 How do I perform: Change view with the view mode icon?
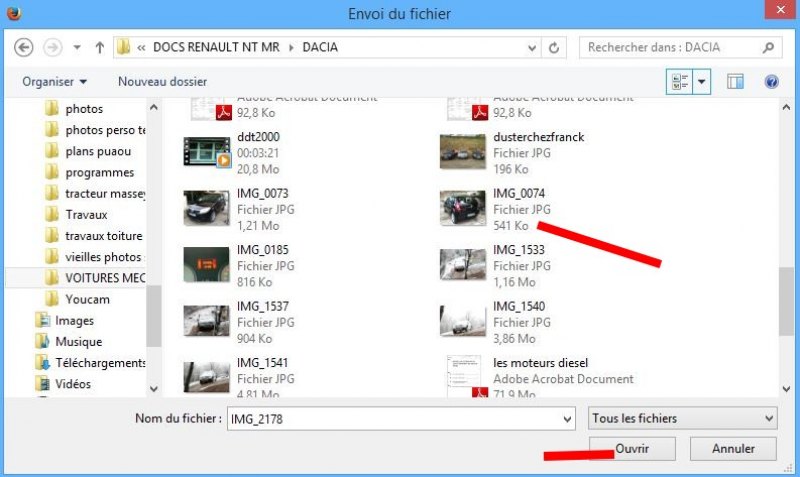click(x=680, y=82)
